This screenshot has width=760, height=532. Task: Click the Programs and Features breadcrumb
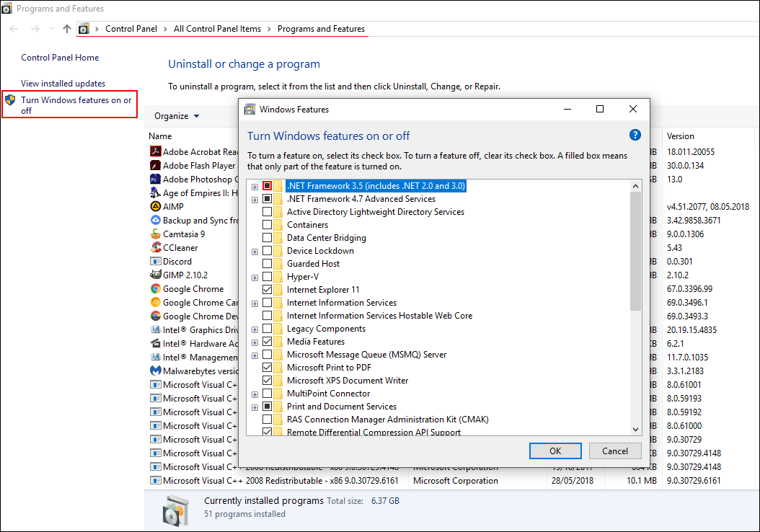pos(321,29)
